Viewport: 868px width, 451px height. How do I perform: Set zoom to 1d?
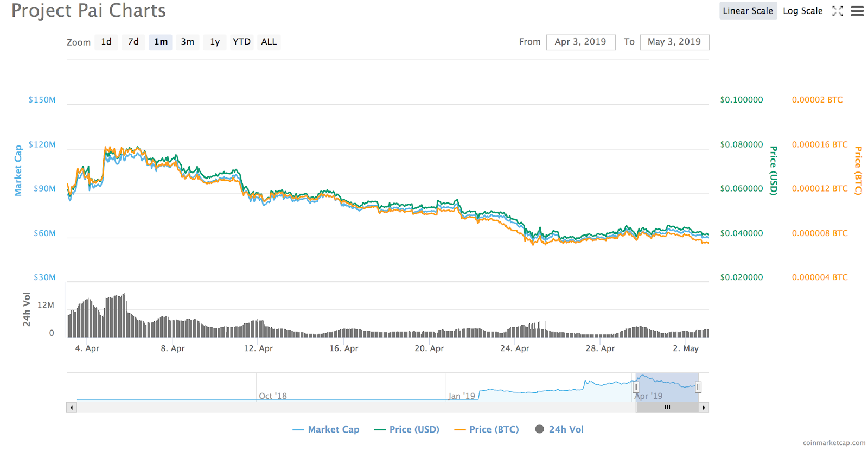tap(106, 42)
